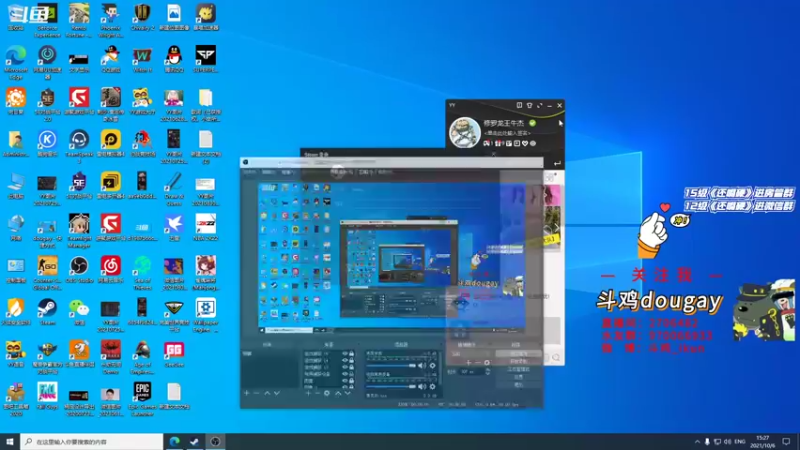Launch Sea of Thieves desktop shortcut
Image resolution: width=800 pixels, height=450 pixels.
[142, 273]
